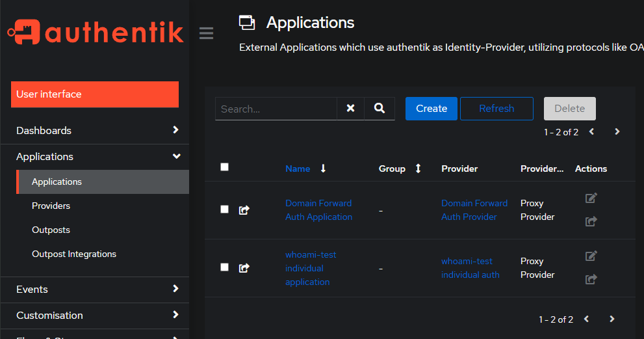644x339 pixels.
Task: Check the Domain Forward Auth Application row
Action: (x=224, y=210)
